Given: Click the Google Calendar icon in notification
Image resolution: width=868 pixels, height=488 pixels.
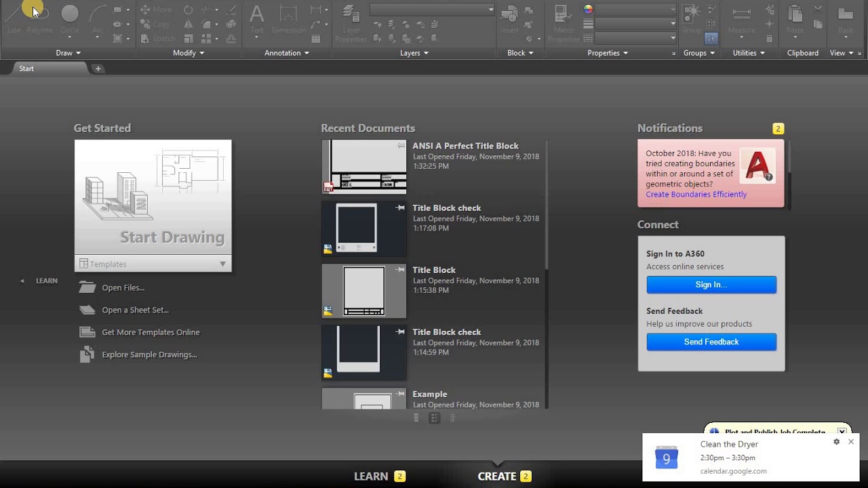Looking at the screenshot, I should (666, 457).
